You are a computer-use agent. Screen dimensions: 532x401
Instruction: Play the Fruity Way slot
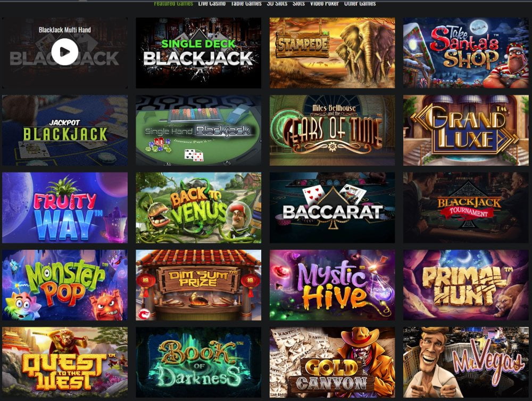65,208
